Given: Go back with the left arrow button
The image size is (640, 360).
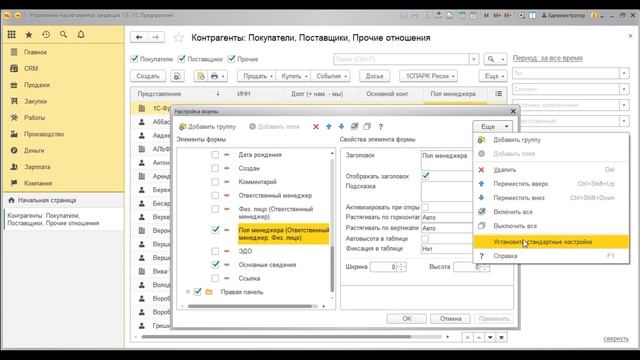Looking at the screenshot, I should (x=139, y=37).
